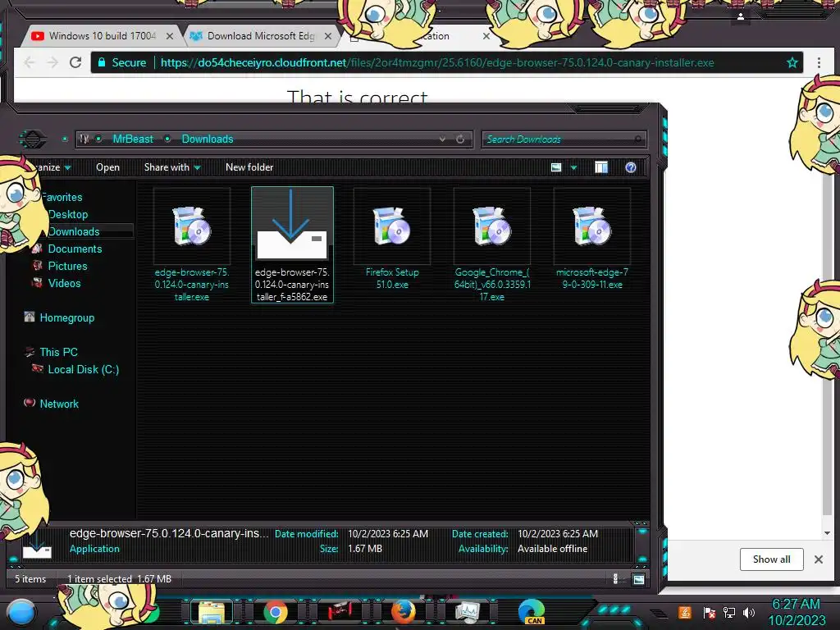Toggle the preview pane icon

point(601,167)
